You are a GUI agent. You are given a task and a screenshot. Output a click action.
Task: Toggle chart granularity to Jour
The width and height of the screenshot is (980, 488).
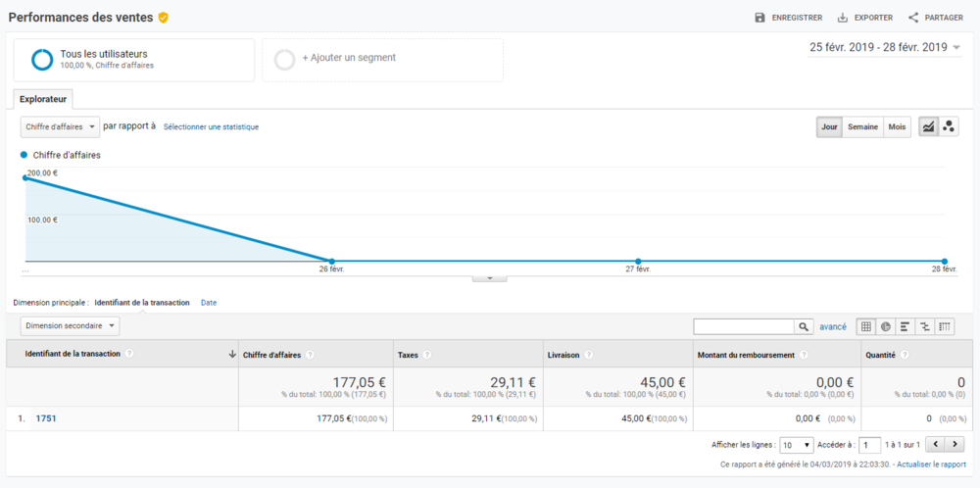tap(829, 126)
